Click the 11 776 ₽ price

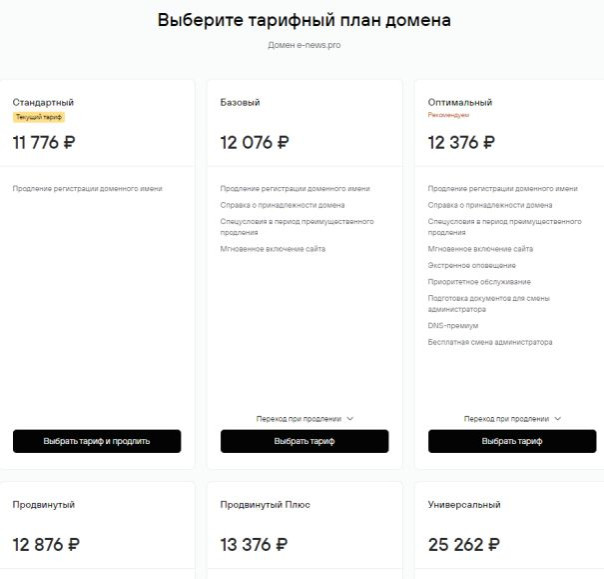pyautogui.click(x=44, y=143)
